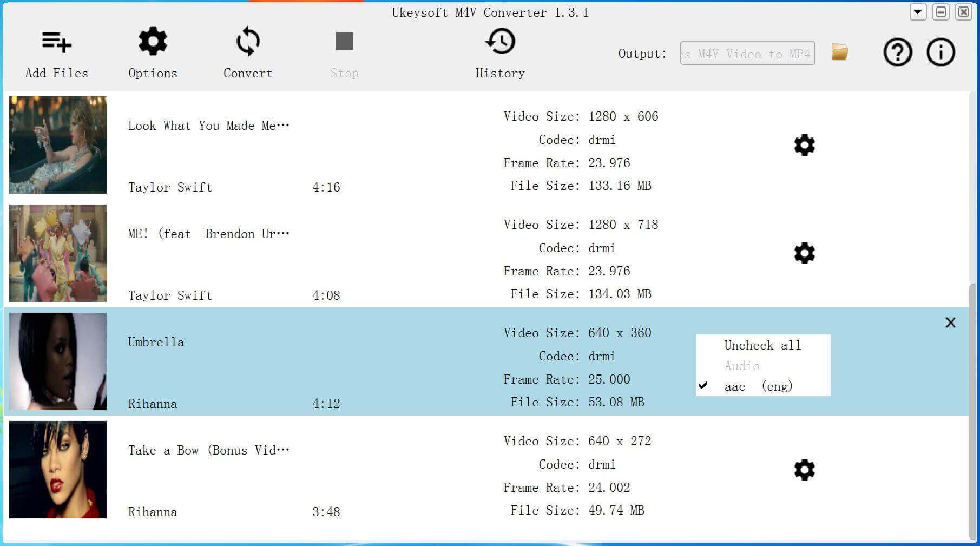
Task: Click the 'Umbrella' title text
Action: (x=156, y=342)
